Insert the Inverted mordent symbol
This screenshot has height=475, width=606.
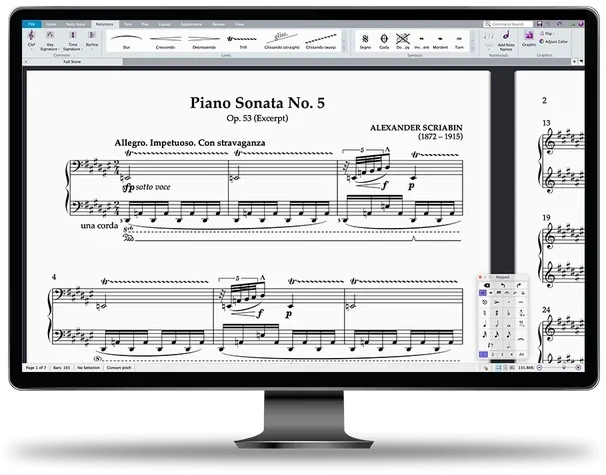422,41
